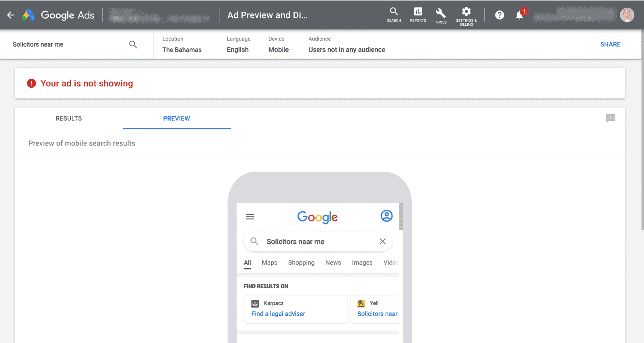Open the Find a legal adviser link
This screenshot has width=644, height=343.
pos(278,314)
